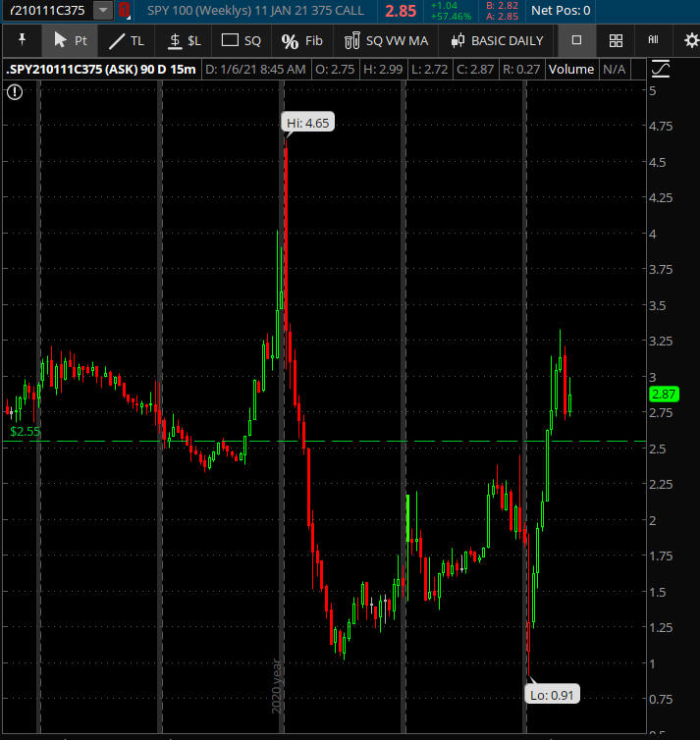Click the low value L: 2.72
Image resolution: width=700 pixels, height=740 pixels.
coord(430,70)
